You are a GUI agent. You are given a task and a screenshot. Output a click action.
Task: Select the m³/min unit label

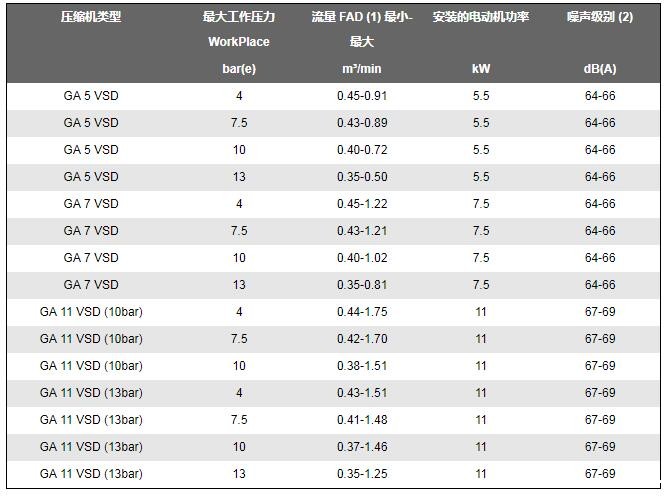point(361,69)
